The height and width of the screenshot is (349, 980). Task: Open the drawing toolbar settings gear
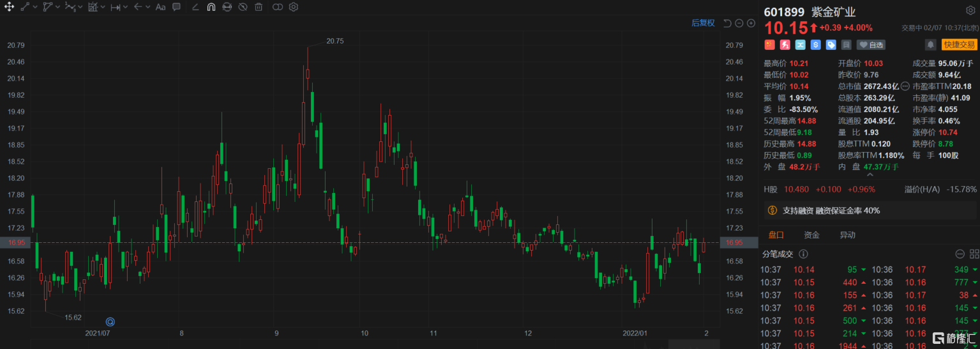pos(294,7)
